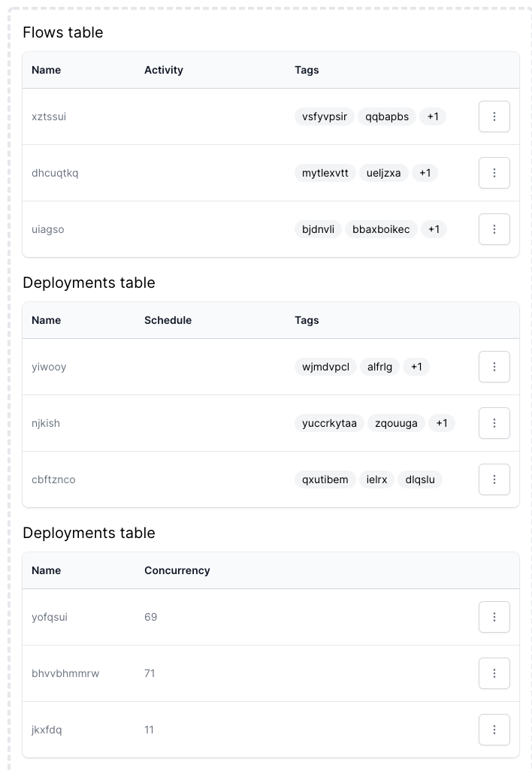Click the kebab menu on row jkxfdq

[494, 730]
